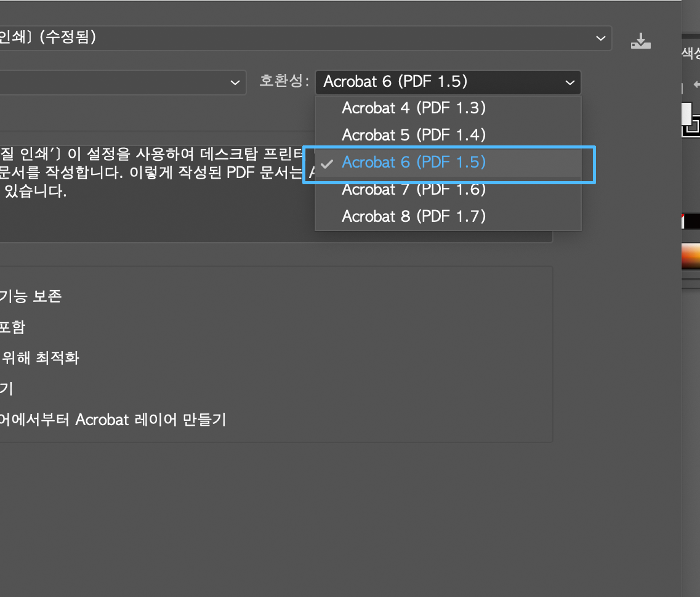
Task: Open the standard dropdown left of 호환성
Action: (x=123, y=82)
